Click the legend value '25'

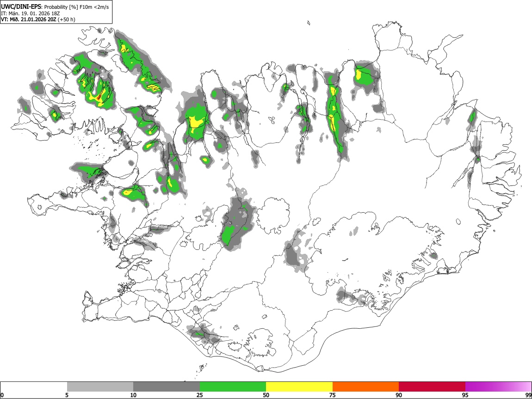tap(200, 395)
